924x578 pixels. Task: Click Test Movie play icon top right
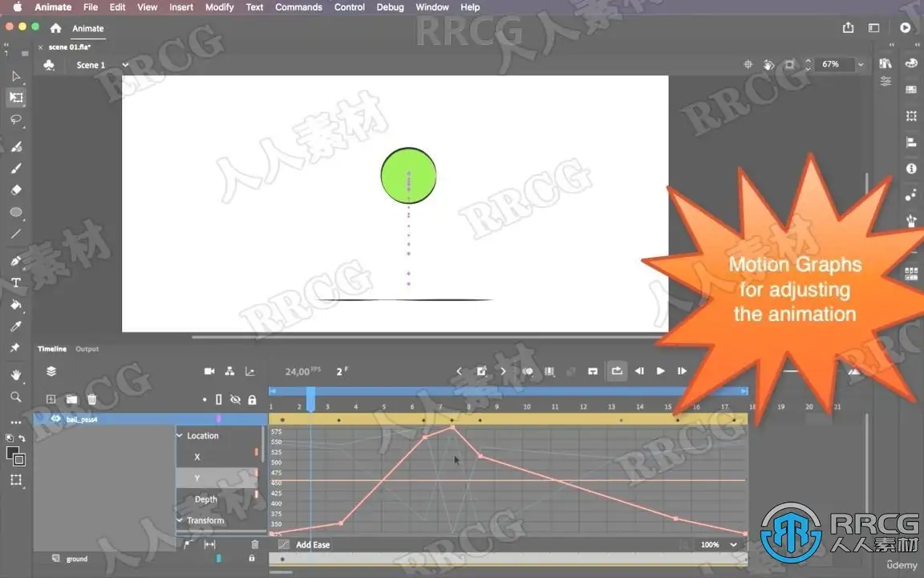click(905, 28)
